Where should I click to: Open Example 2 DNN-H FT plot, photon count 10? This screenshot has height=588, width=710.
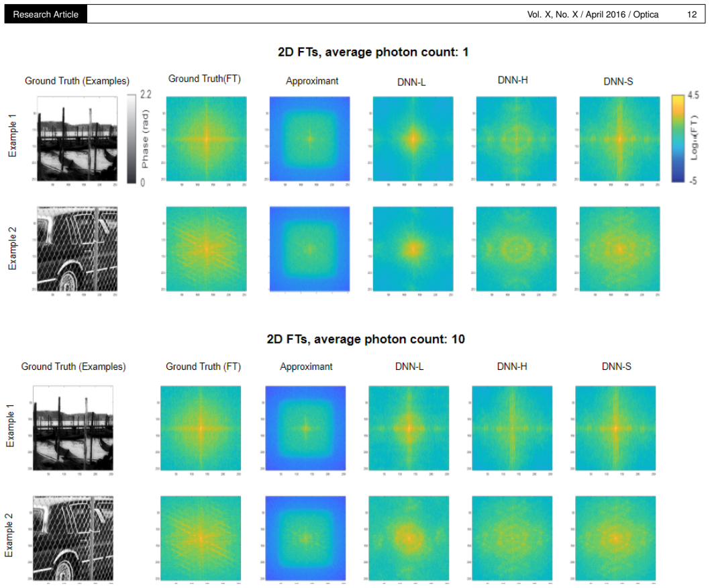[x=512, y=538]
